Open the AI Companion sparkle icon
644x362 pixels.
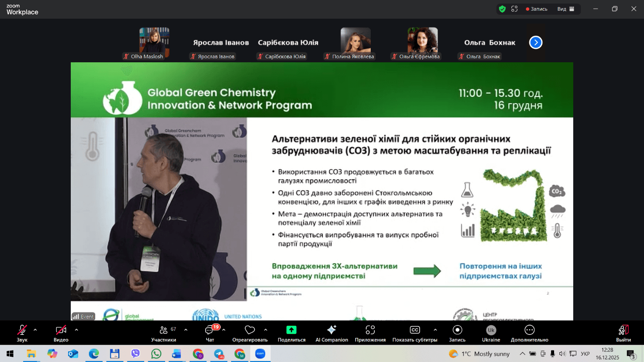[332, 333]
